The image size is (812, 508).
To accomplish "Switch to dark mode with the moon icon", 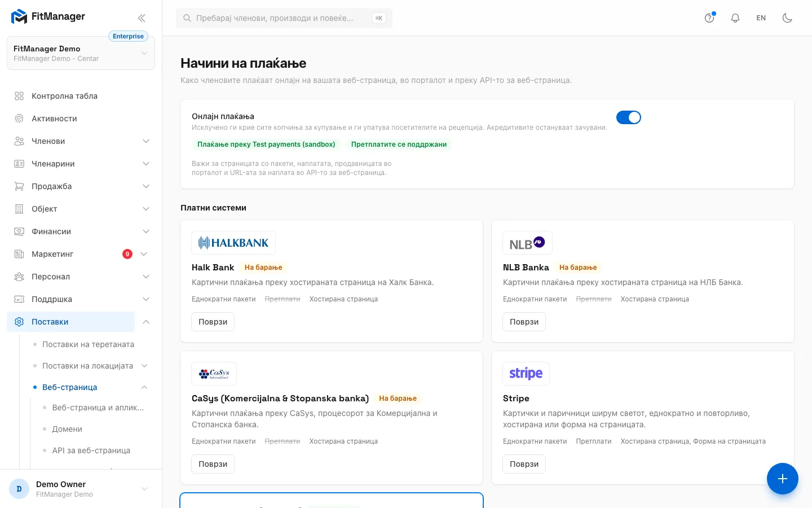I will click(x=787, y=18).
